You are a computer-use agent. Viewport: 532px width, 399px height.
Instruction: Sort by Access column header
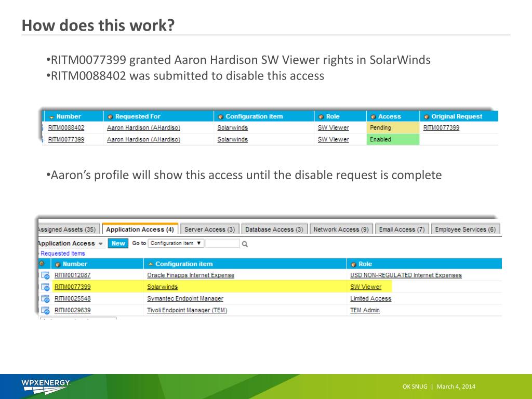pyautogui.click(x=390, y=117)
